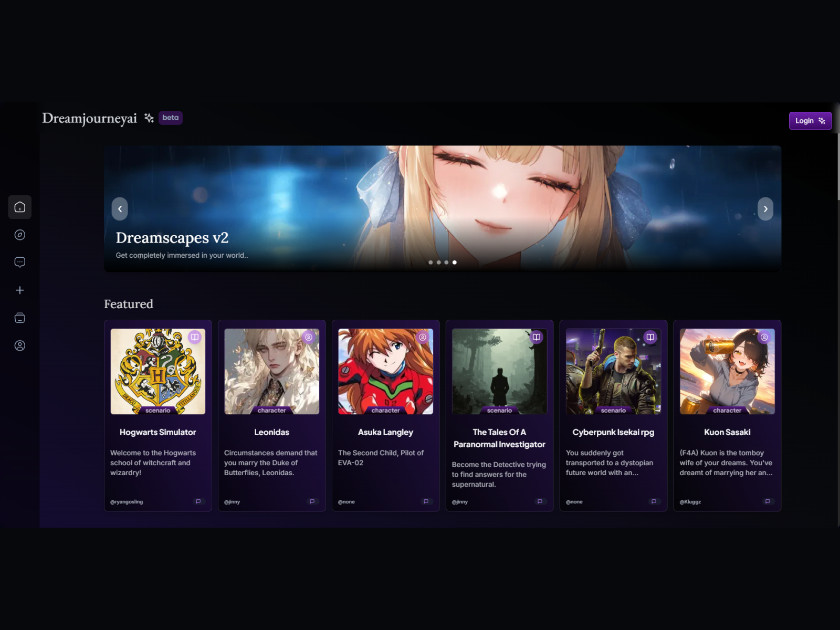The width and height of the screenshot is (840, 630).
Task: Click chat count icon on Leonidas card
Action: tap(312, 501)
